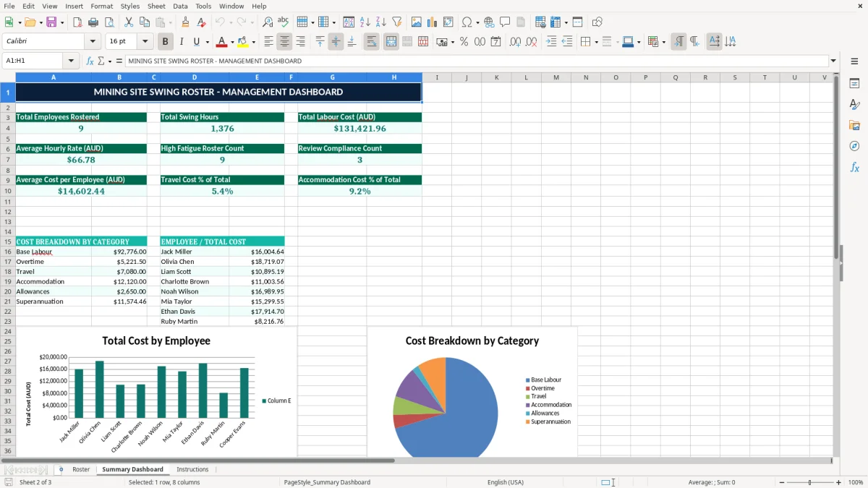868x488 pixels.
Task: Click the Clear Direct Formatting icon
Action: (201, 22)
